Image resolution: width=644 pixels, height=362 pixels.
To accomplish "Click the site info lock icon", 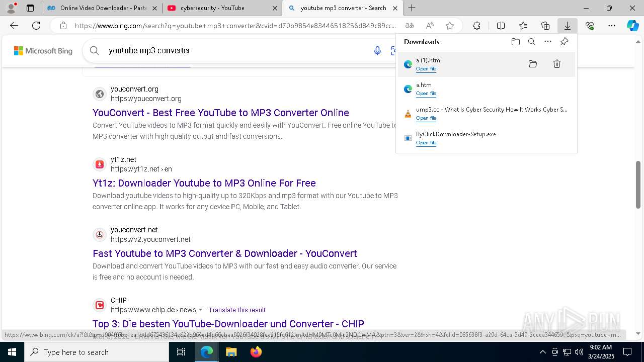I will [x=63, y=26].
